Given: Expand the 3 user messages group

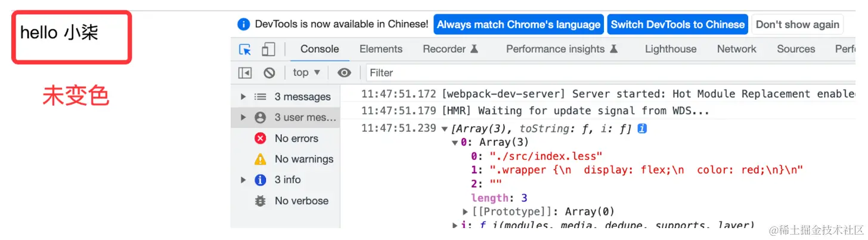Looking at the screenshot, I should pyautogui.click(x=243, y=118).
